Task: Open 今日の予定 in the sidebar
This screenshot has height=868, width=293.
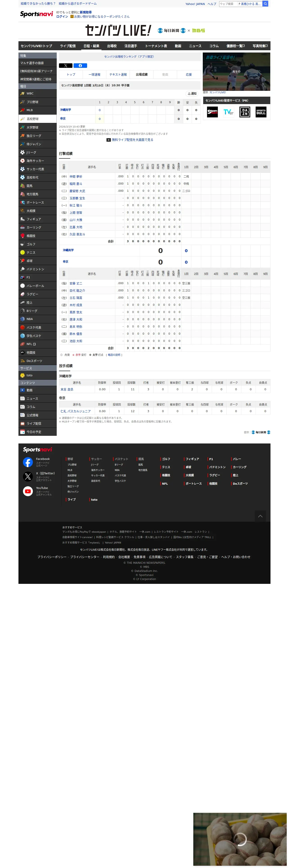Action: click(x=37, y=432)
